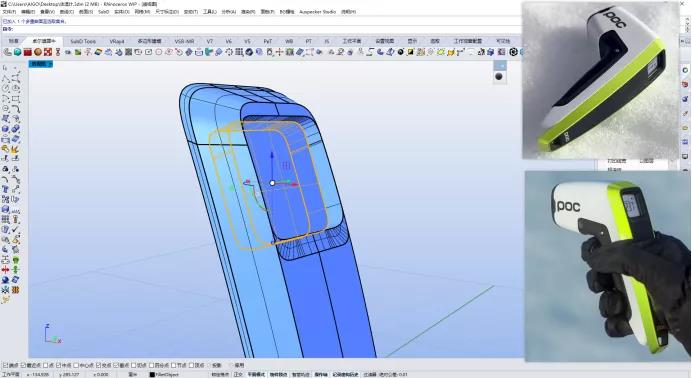
Task: Click the yellow and black square toolbar icon
Action: [x=410, y=52]
